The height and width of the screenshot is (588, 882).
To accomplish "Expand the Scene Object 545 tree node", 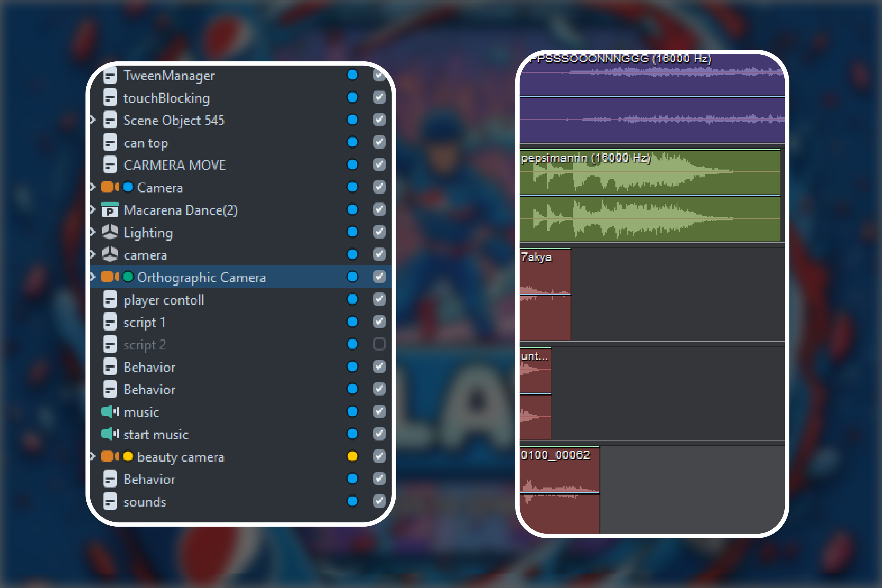I will (x=92, y=120).
